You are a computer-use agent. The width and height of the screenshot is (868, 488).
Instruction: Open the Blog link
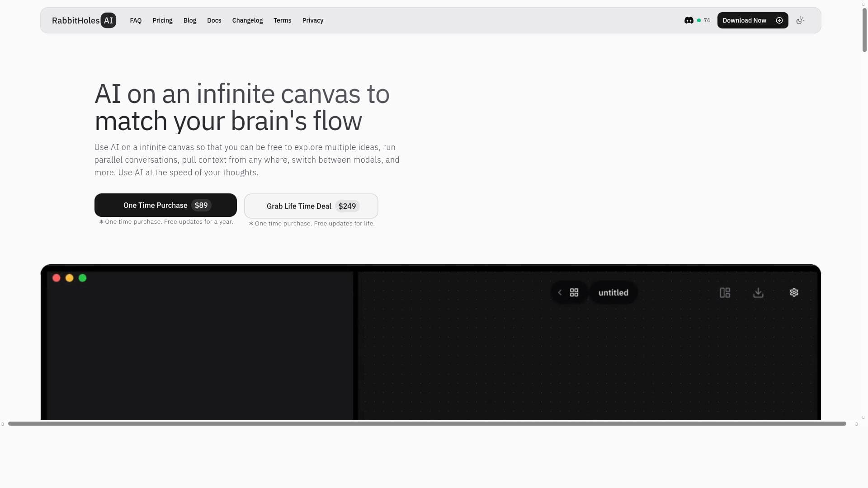coord(190,20)
